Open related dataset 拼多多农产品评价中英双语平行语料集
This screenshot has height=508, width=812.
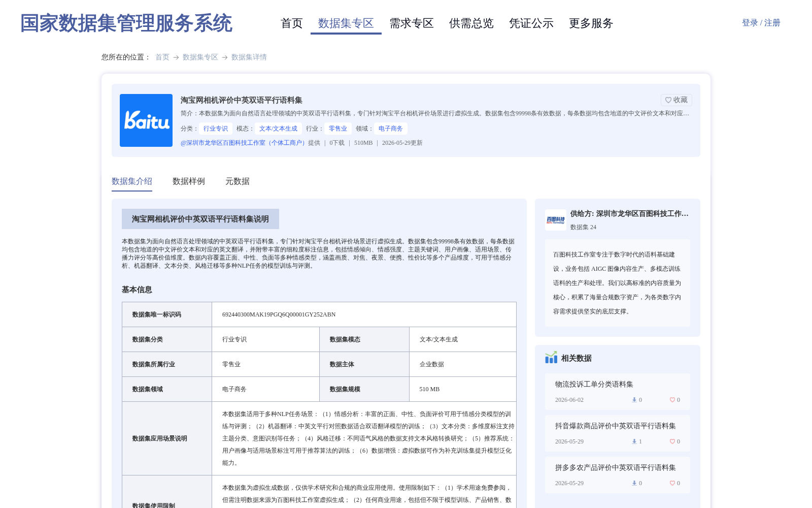616,467
